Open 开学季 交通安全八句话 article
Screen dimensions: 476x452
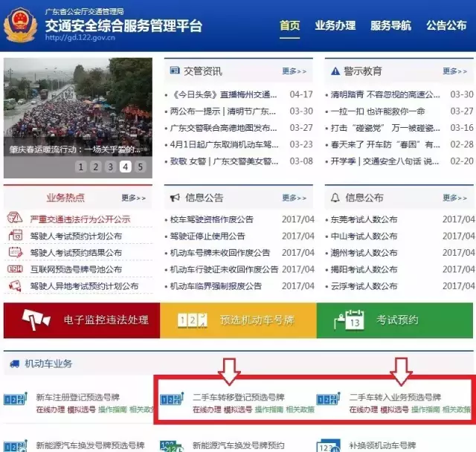click(x=385, y=161)
